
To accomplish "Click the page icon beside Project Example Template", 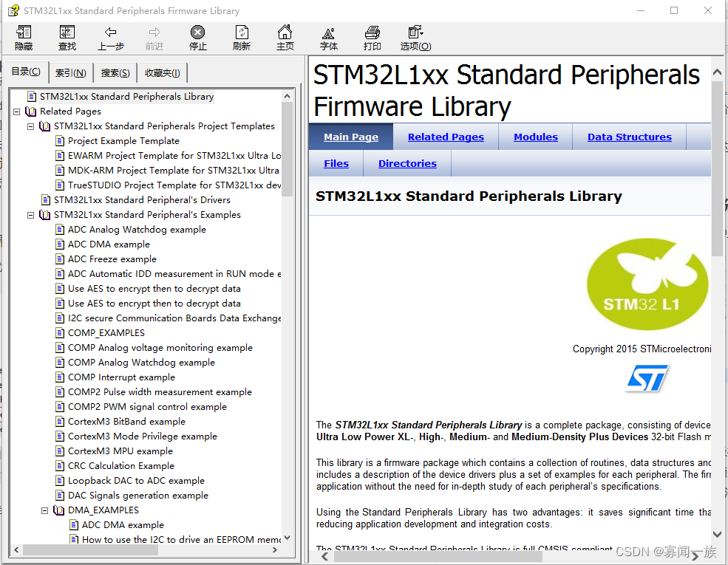I will pyautogui.click(x=59, y=140).
